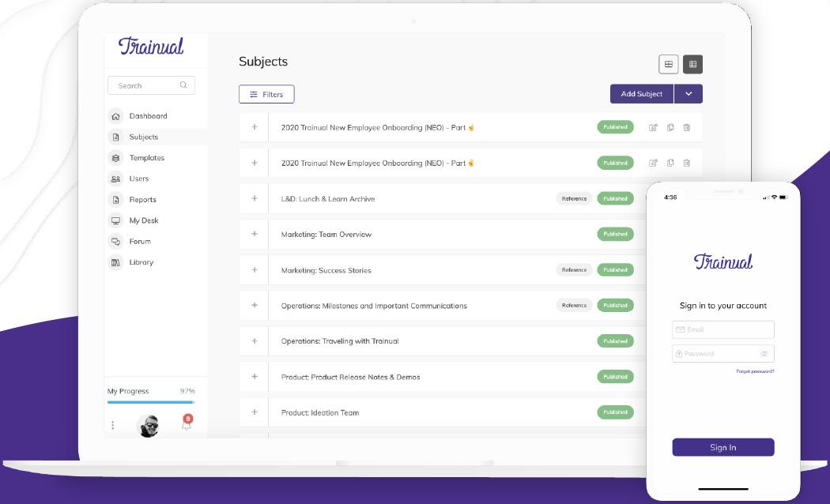Open the L&D: Lunch & Learn Archive title
This screenshot has height=504, width=830.
click(x=328, y=199)
